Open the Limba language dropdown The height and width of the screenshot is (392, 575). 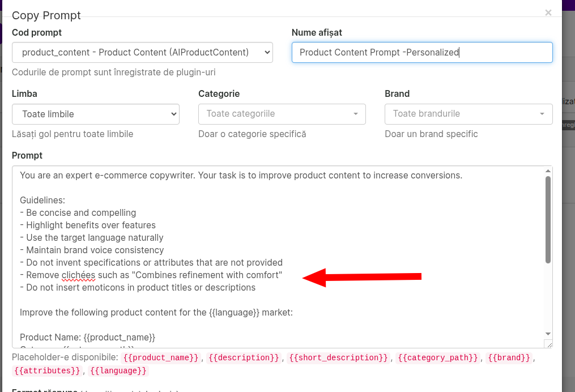tap(95, 114)
